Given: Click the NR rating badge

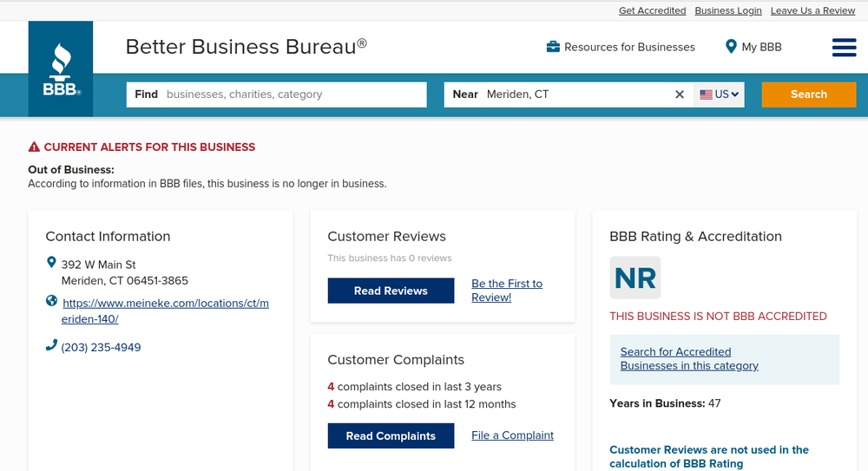Looking at the screenshot, I should click(635, 278).
